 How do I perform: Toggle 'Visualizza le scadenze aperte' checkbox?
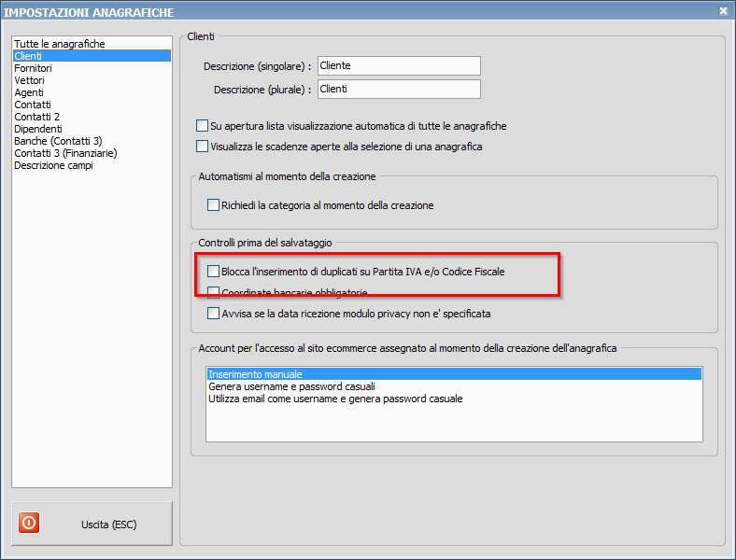pyautogui.click(x=203, y=147)
